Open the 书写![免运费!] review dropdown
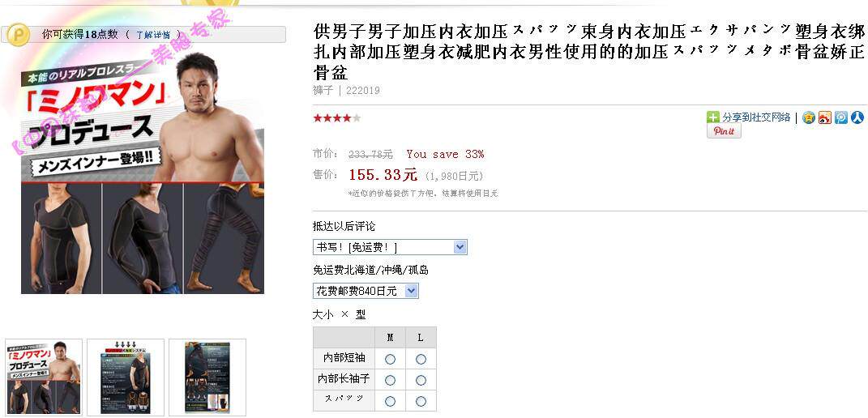This screenshot has width=868, height=418. tap(390, 247)
